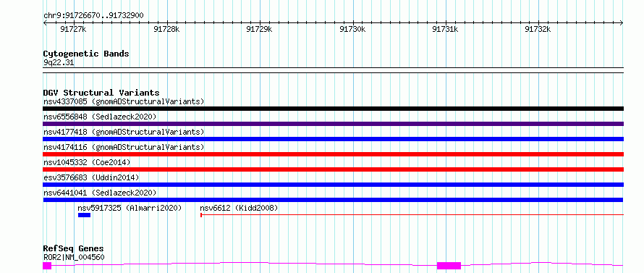Select the large magenta ROR2 exon block
Viewport: 644px width, 273px height.
click(x=449, y=266)
